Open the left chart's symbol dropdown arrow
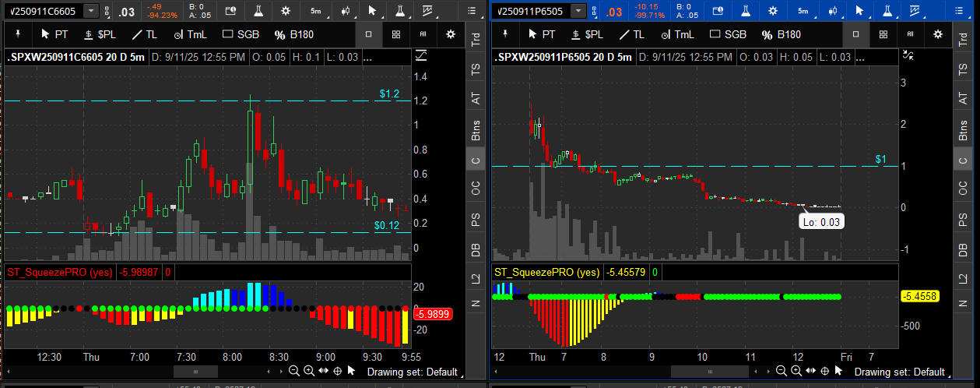 coord(91,11)
